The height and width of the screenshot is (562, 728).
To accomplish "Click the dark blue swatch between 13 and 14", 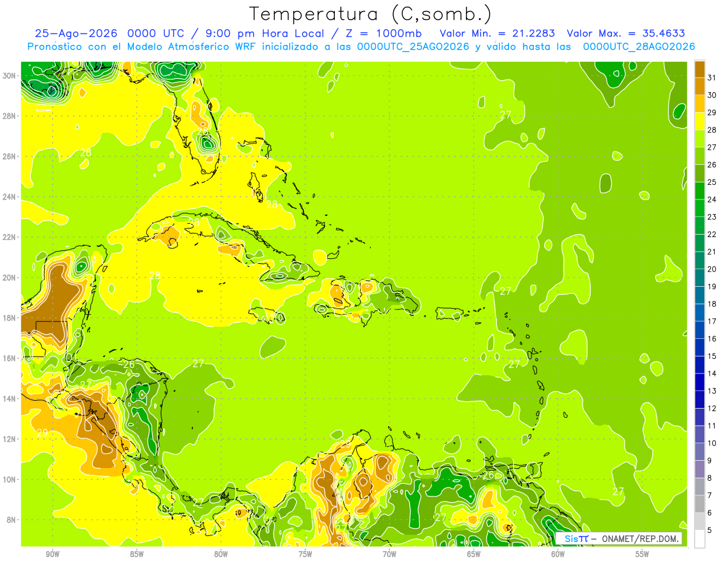I will pos(699,382).
